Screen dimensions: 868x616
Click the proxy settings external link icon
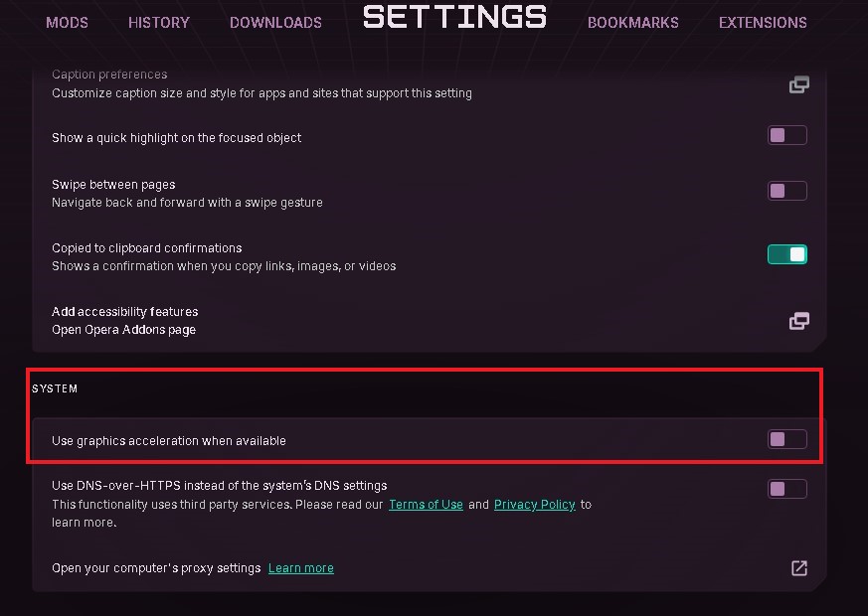pos(798,568)
